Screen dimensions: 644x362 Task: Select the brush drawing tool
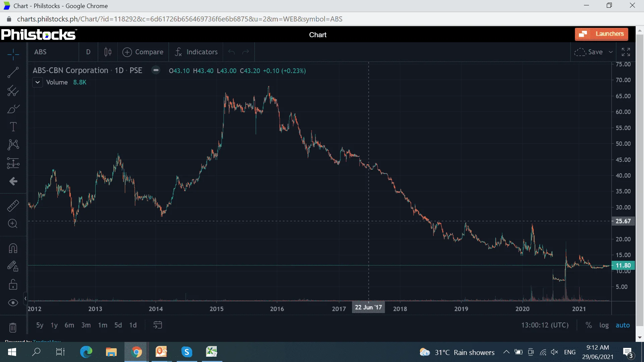click(x=13, y=109)
